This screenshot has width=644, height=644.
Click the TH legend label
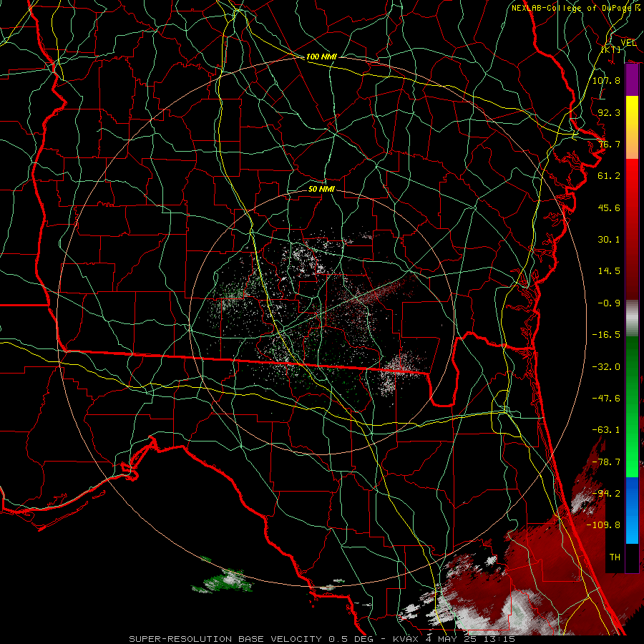pos(615,557)
